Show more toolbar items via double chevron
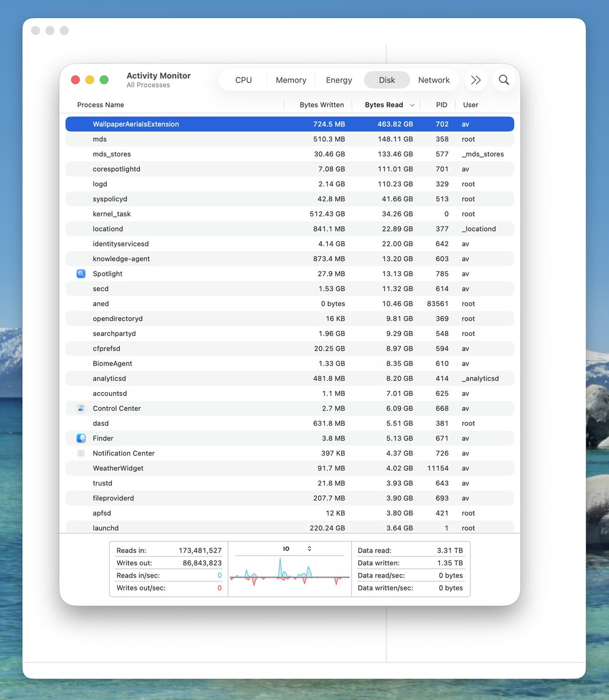Image resolution: width=609 pixels, height=700 pixels. click(x=476, y=80)
